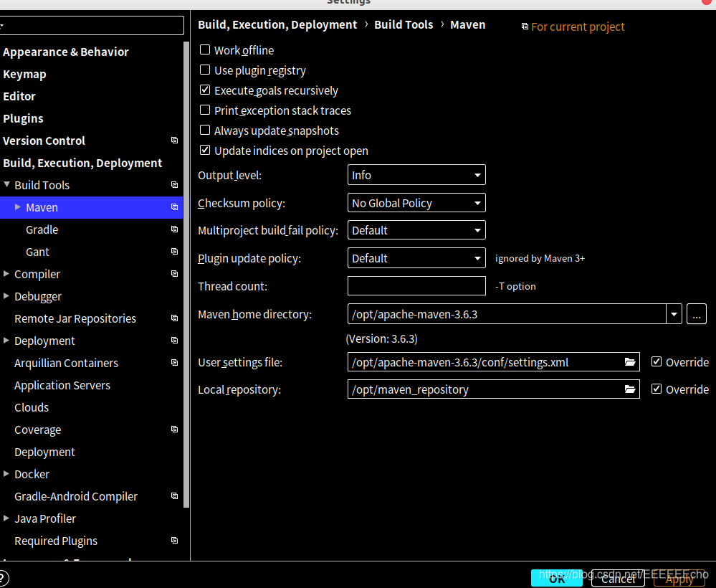Click the project-level icon beside Remote Jar Repositories
716x588 pixels.
[174, 318]
